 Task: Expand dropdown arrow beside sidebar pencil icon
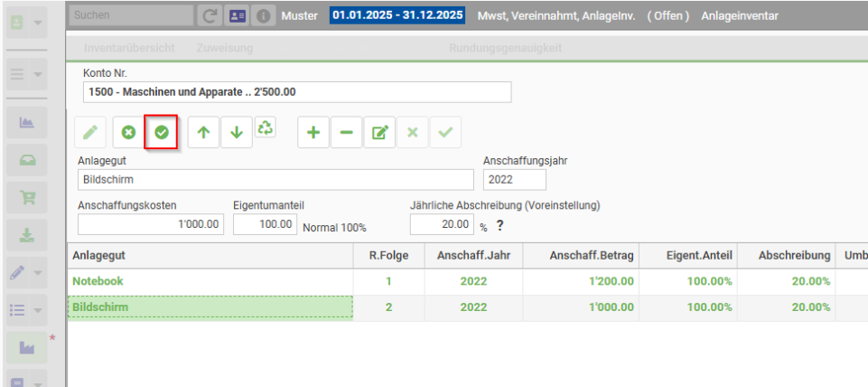tap(38, 273)
